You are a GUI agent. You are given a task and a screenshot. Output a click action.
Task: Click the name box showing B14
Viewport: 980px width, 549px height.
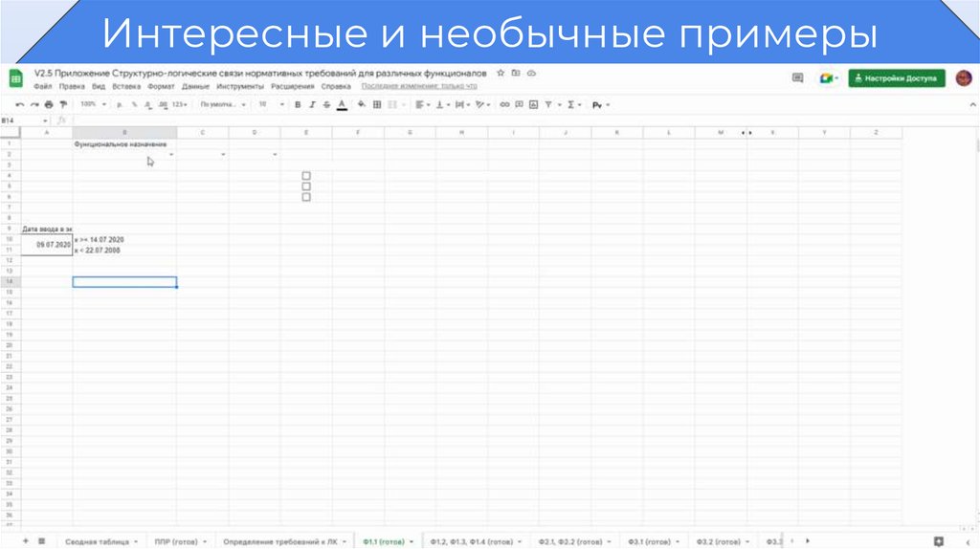click(24, 121)
